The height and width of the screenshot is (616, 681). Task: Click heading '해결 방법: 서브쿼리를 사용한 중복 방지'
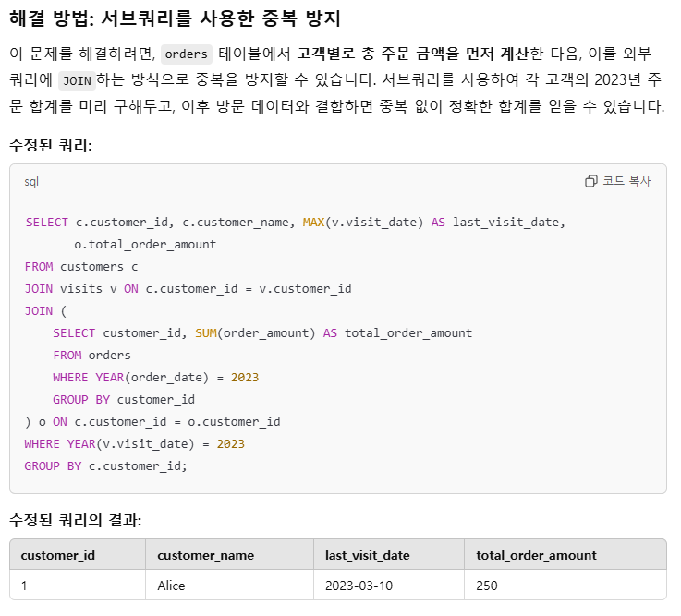(x=175, y=18)
